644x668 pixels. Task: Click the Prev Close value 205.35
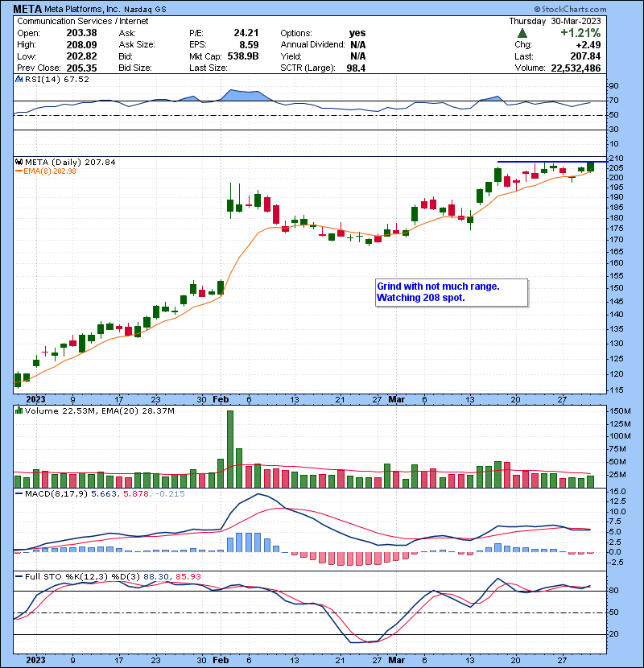coord(81,68)
